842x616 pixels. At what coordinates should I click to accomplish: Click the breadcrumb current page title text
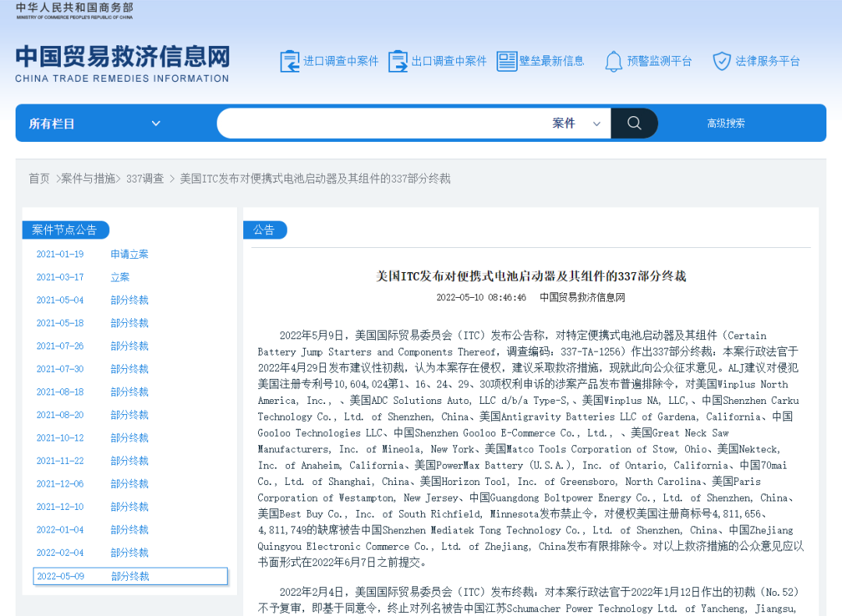(x=315, y=179)
